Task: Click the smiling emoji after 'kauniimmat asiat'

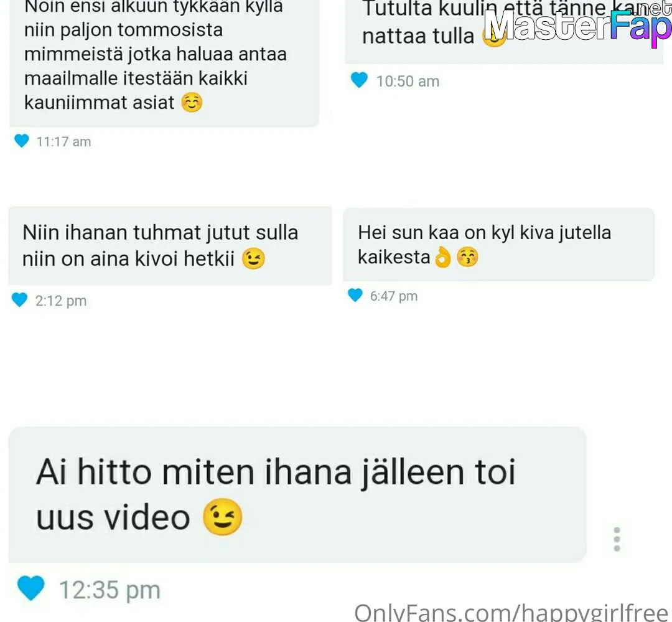Action: (192, 103)
